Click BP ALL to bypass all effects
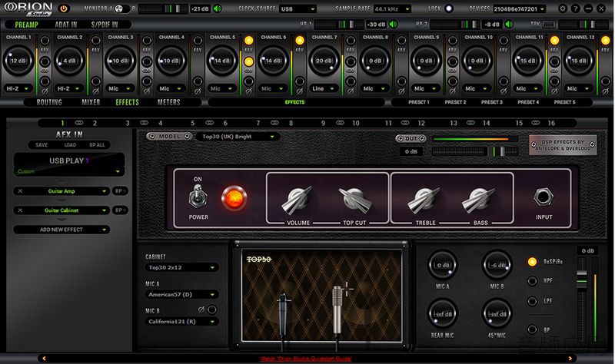Viewport: 615px width, 364px height. (x=98, y=145)
